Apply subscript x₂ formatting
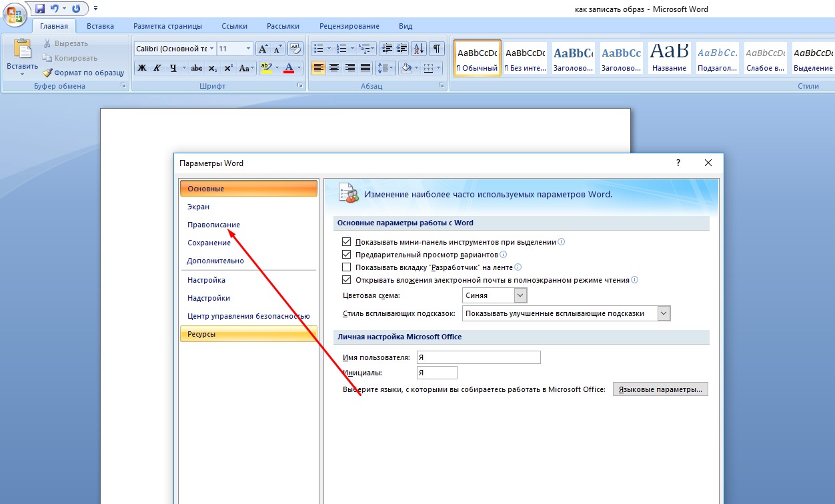Viewport: 835px width, 504px height. point(213,68)
